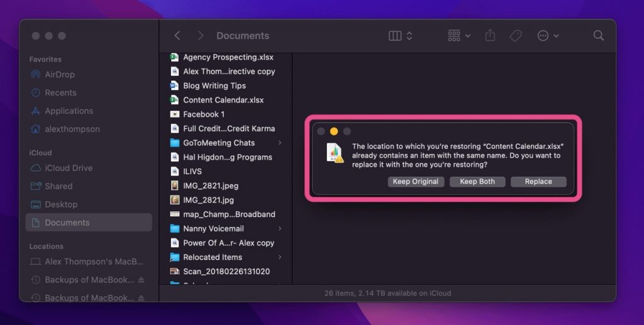Viewport: 644px width, 325px height.
Task: Open the More actions ellipsis icon
Action: (543, 36)
